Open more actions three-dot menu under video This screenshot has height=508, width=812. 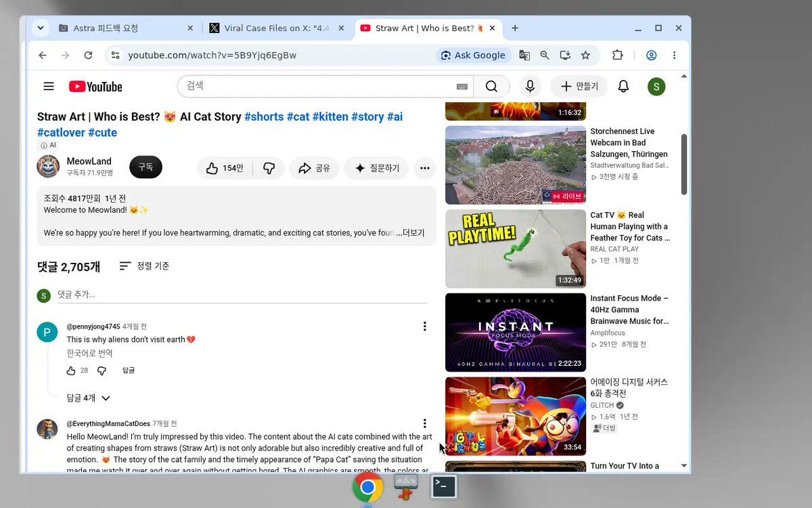tap(424, 168)
